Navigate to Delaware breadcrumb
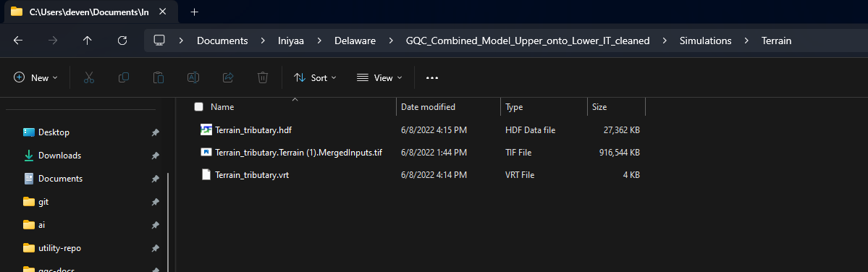 coord(355,41)
